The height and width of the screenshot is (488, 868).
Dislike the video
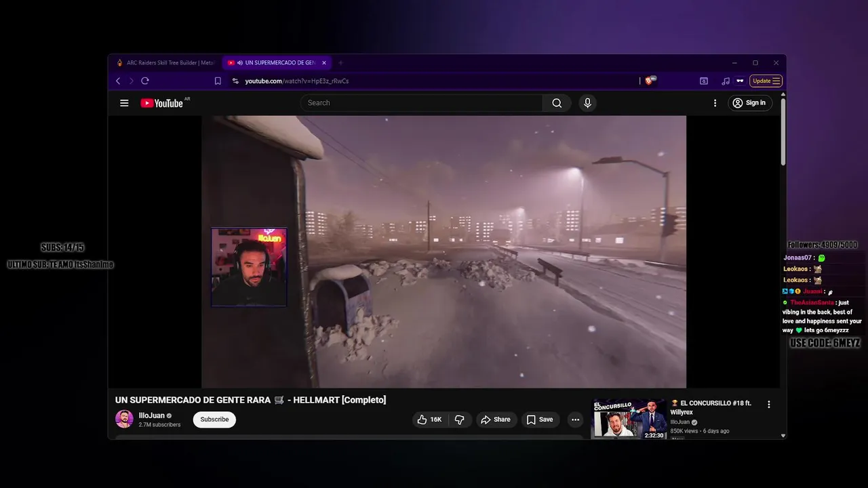coord(460,420)
